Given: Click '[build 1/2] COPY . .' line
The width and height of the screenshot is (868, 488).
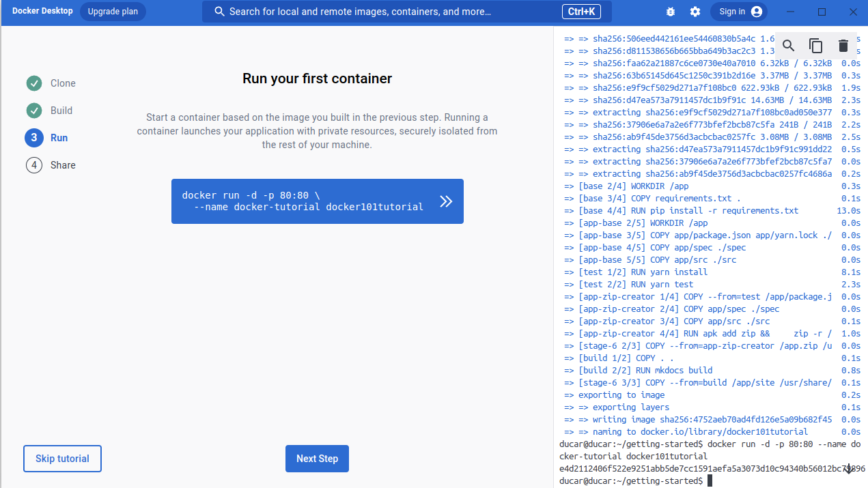Looking at the screenshot, I should tap(712, 358).
